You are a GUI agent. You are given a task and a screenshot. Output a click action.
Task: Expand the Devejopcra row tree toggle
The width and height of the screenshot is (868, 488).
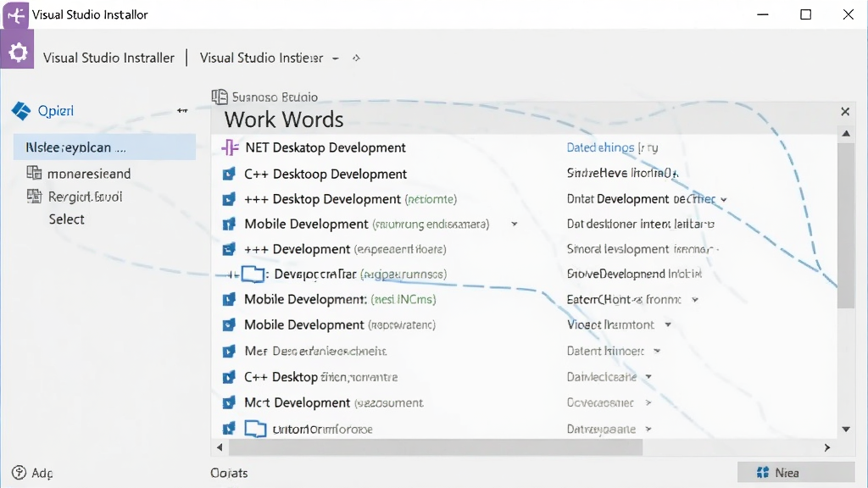233,274
